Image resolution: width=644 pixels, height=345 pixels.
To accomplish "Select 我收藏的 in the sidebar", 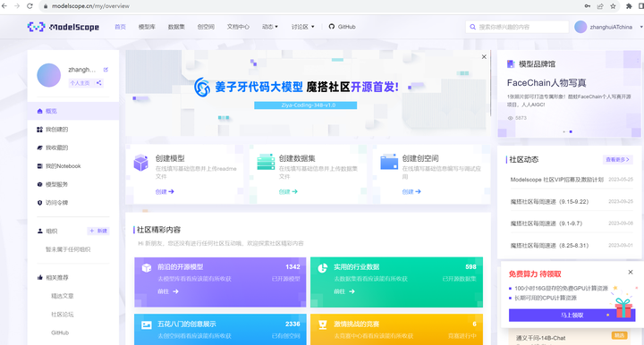I will pyautogui.click(x=73, y=147).
